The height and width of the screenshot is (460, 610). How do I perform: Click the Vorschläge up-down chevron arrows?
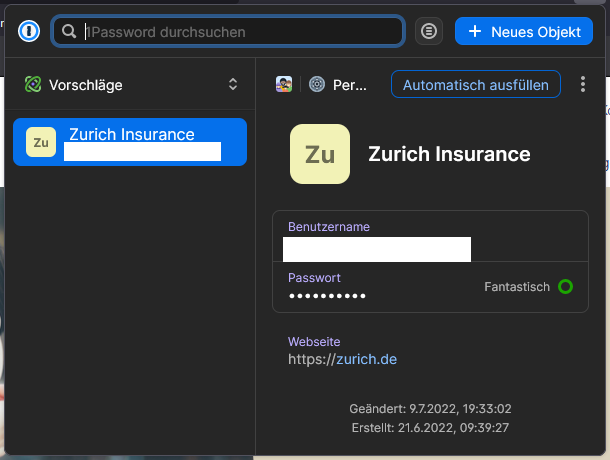click(233, 84)
